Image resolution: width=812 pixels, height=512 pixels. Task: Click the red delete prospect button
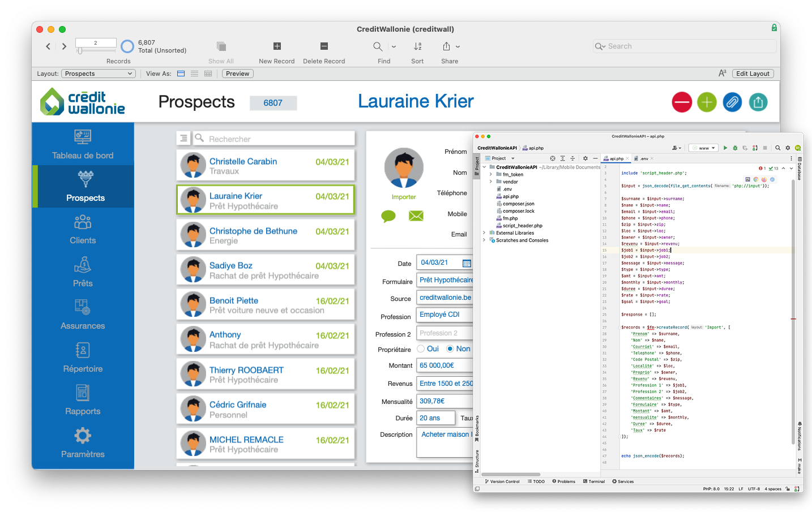682,102
